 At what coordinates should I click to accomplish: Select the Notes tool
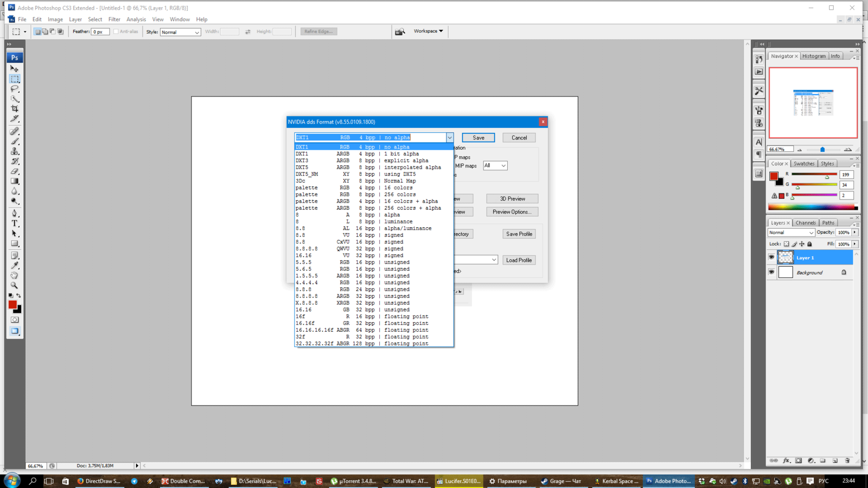15,255
